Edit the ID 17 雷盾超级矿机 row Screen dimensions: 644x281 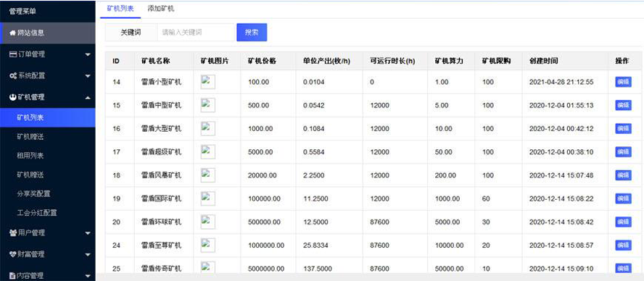[623, 152]
